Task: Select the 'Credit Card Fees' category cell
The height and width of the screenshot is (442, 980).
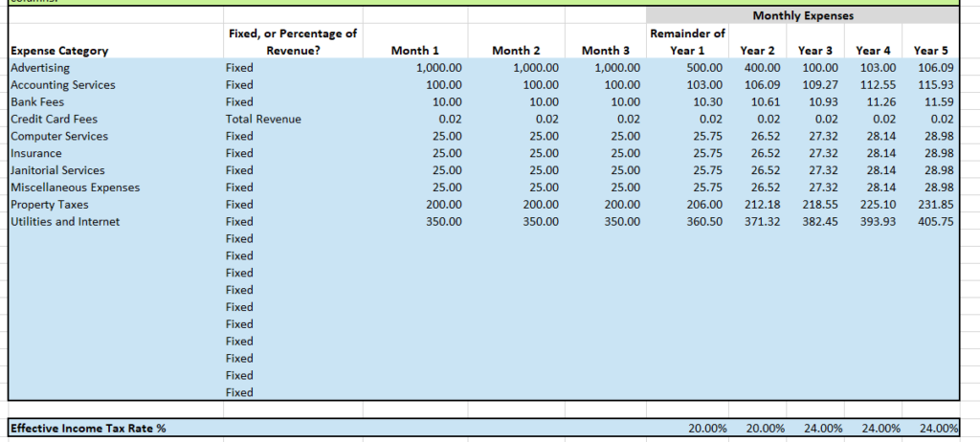Action: 55,119
